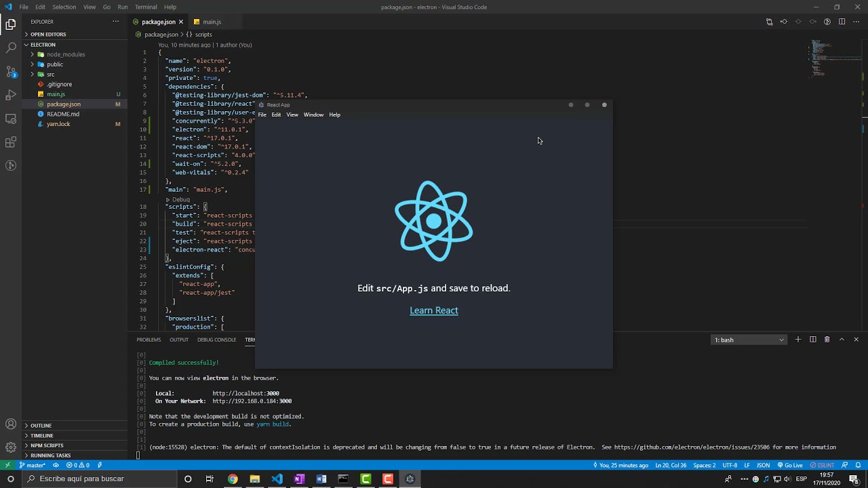Click Ln 20, Col 36 in status bar

671,465
